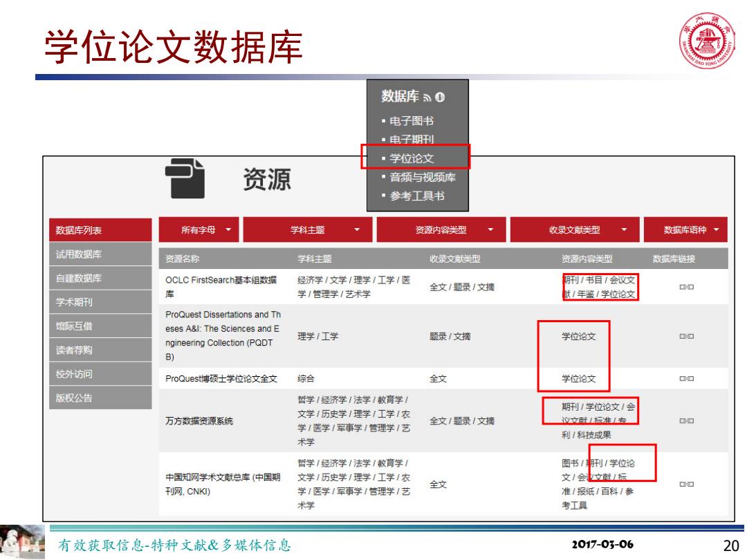Click the 题录 / 文摘 cell
The image size is (747, 560).
point(450,336)
